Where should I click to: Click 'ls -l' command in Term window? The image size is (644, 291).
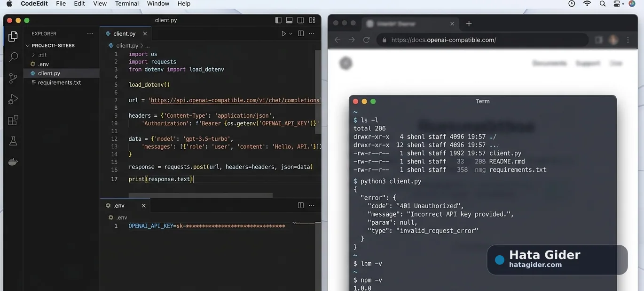pyautogui.click(x=369, y=121)
